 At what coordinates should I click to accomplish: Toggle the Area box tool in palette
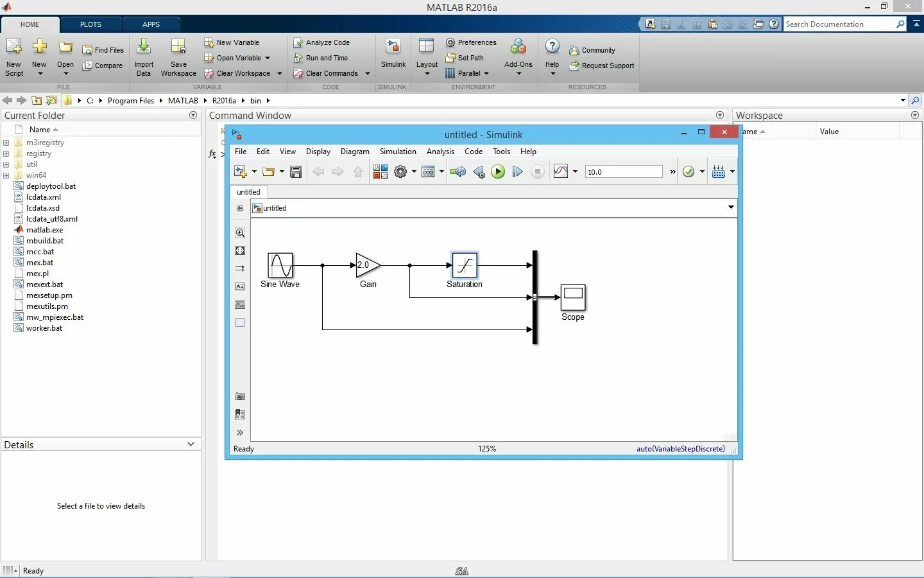tap(240, 322)
